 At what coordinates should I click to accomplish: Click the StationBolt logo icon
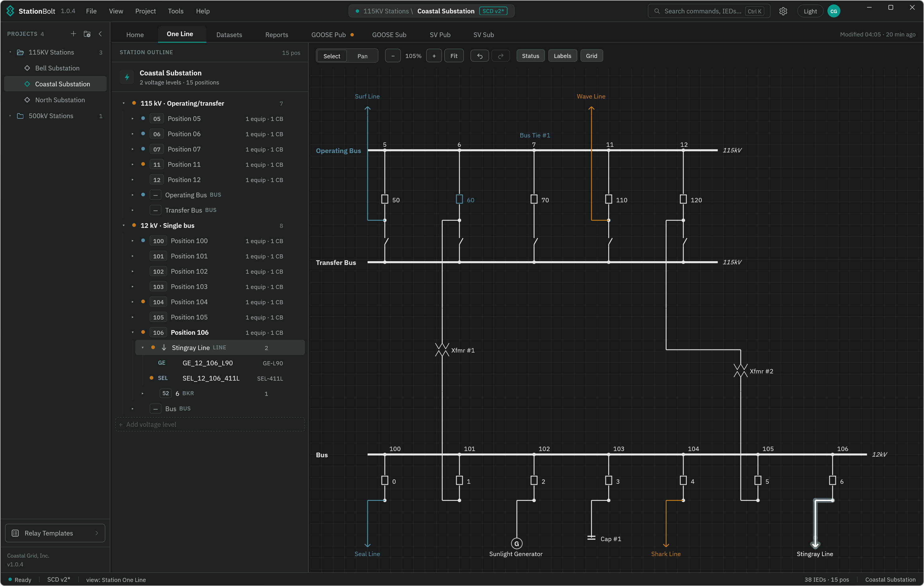tap(10, 11)
